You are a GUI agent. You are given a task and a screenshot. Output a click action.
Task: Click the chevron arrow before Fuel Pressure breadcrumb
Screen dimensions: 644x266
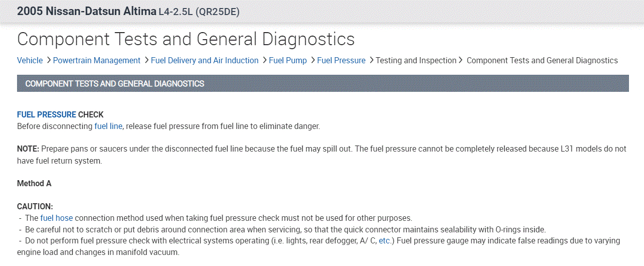(313, 60)
